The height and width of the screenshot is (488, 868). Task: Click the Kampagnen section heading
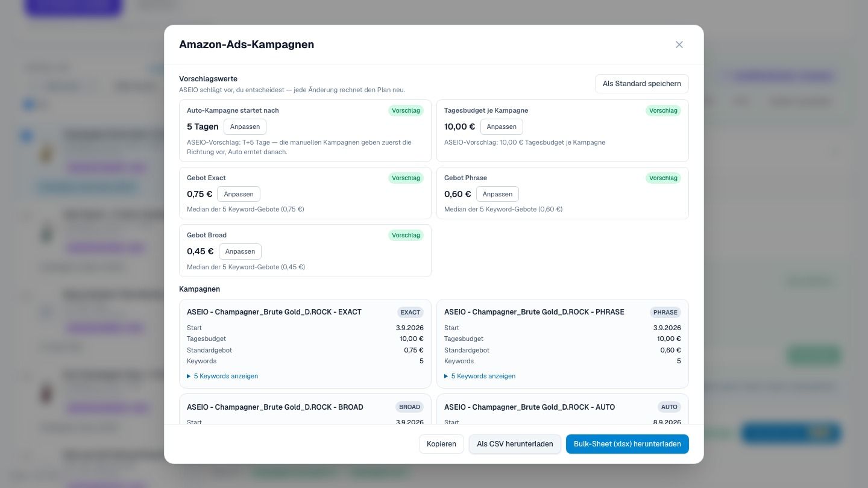pos(200,289)
